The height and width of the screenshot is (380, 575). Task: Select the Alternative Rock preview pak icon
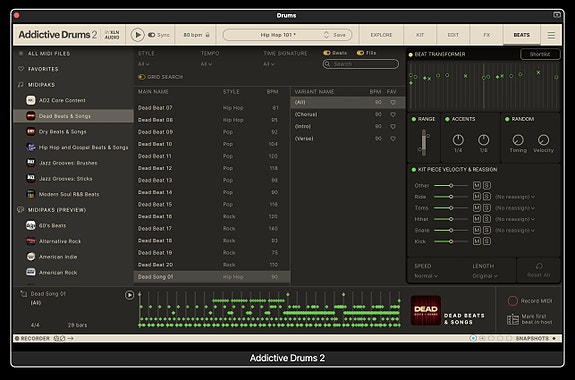tap(31, 241)
